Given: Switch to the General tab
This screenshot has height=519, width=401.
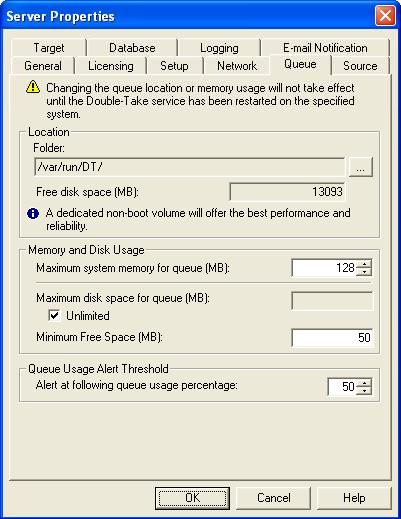Looking at the screenshot, I should point(43,66).
